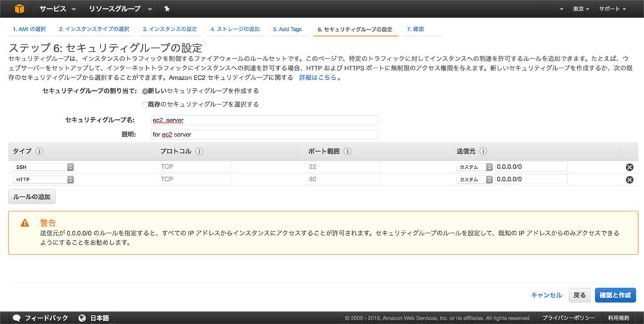
Task: Delete the SSH rule with X icon
Action: [629, 167]
